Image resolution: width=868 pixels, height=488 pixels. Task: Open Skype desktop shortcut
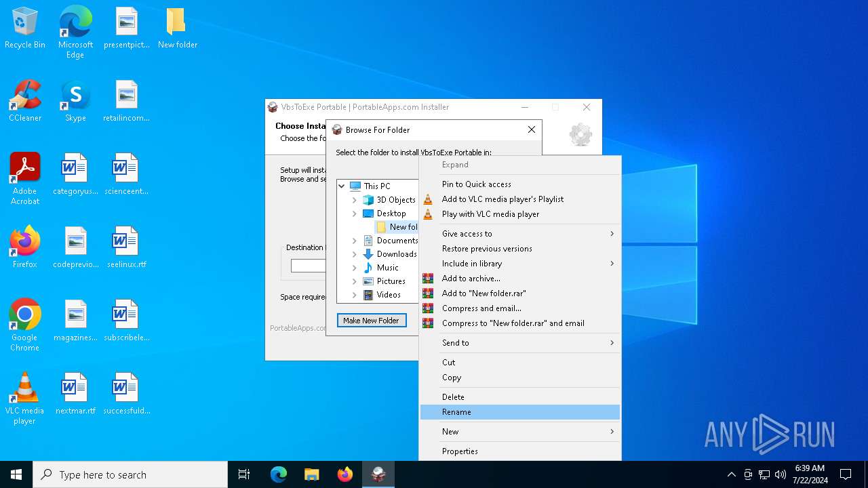tap(75, 102)
